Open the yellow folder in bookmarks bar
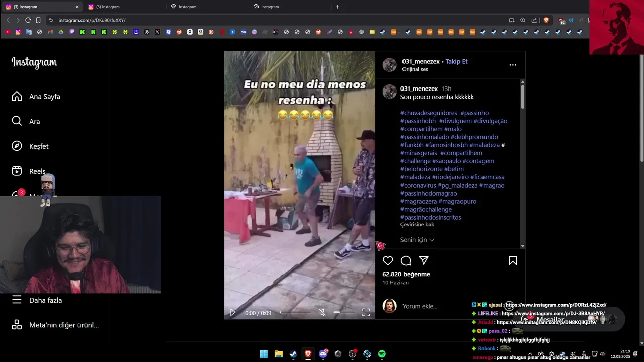Image resolution: width=644 pixels, height=362 pixels. pos(372,32)
